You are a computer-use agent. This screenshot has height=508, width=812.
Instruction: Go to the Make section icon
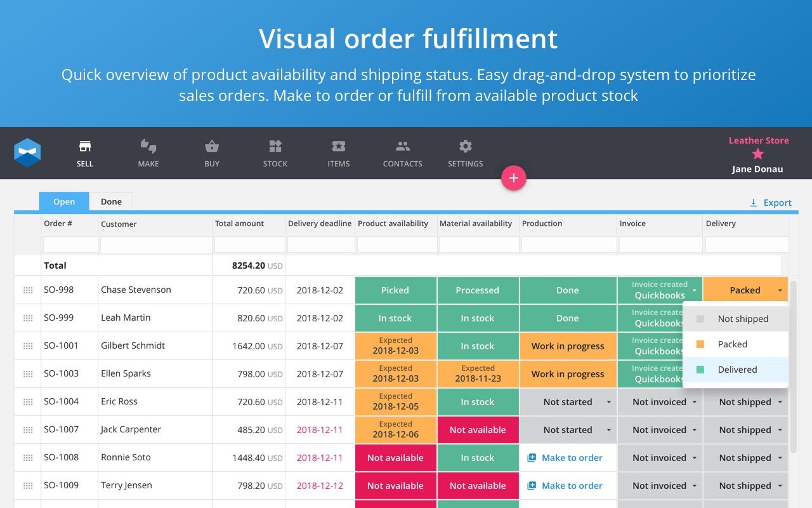click(x=148, y=147)
